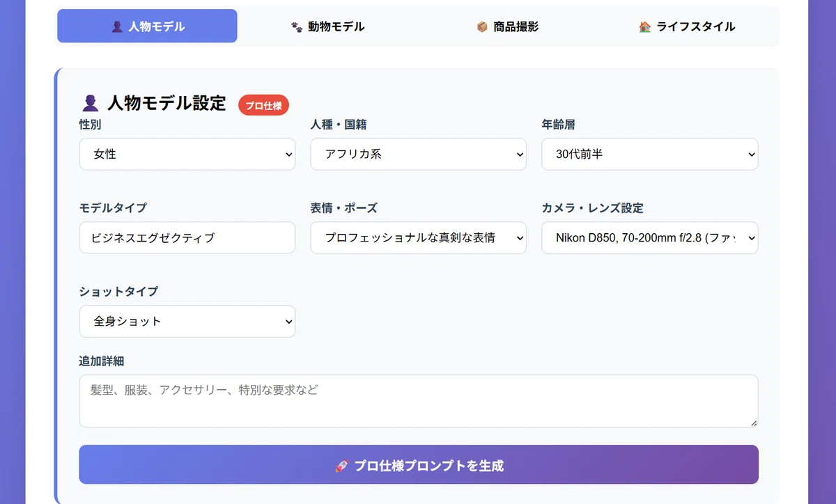Image resolution: width=836 pixels, height=504 pixels.
Task: Click the rocket icon on generate button
Action: point(341,466)
